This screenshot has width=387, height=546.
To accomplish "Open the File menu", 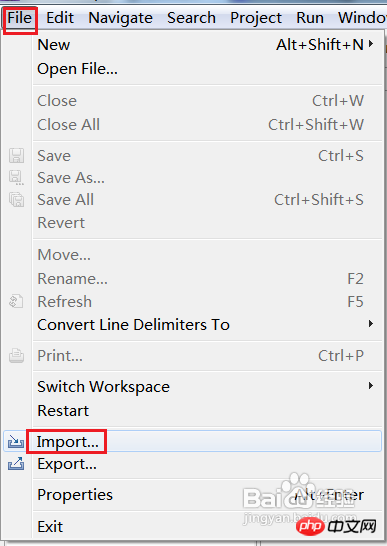I will [x=20, y=18].
